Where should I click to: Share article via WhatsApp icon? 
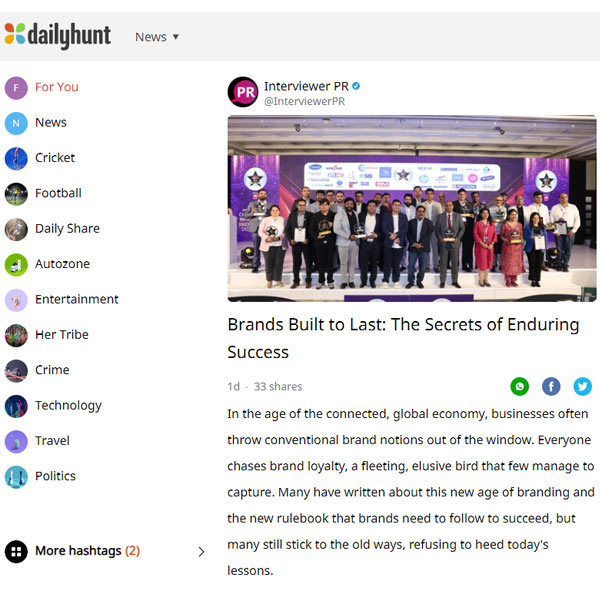tap(519, 386)
